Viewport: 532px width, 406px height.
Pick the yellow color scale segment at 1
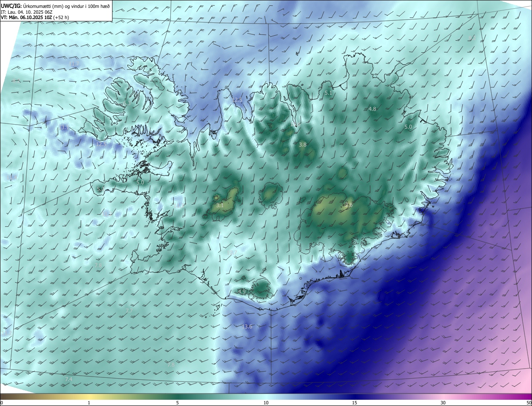pos(89,397)
